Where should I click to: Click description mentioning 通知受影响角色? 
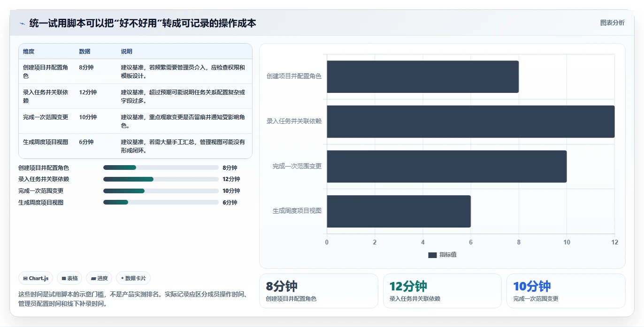183,121
